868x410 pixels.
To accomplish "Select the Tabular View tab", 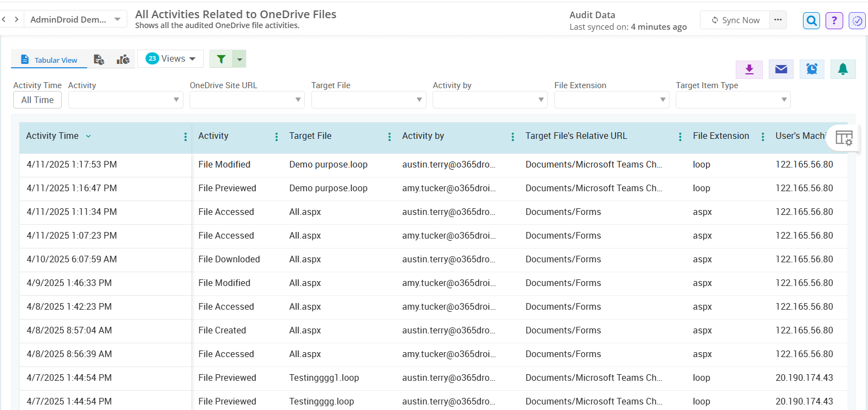I will (x=49, y=60).
